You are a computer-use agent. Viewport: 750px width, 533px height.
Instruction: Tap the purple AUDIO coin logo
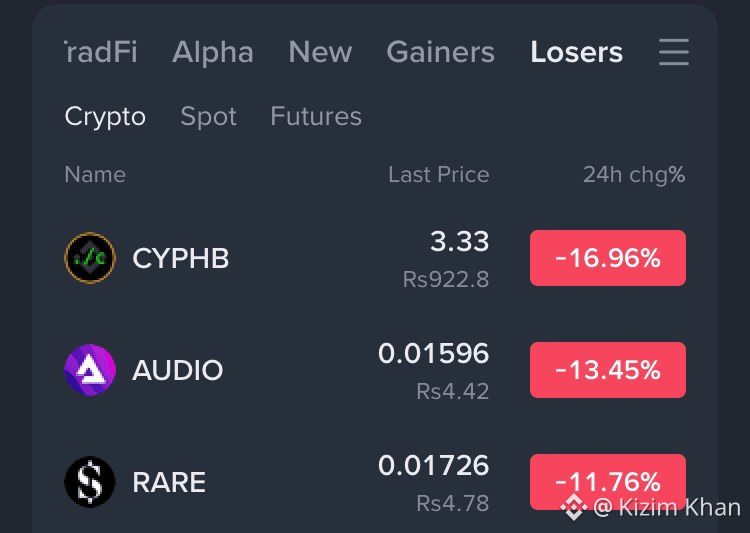(90, 370)
